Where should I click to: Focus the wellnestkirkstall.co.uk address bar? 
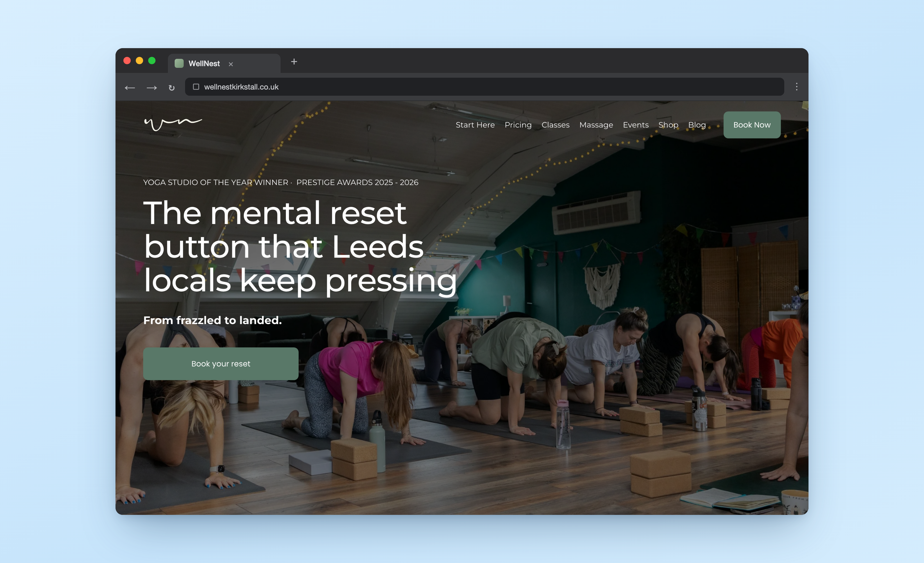tap(485, 87)
